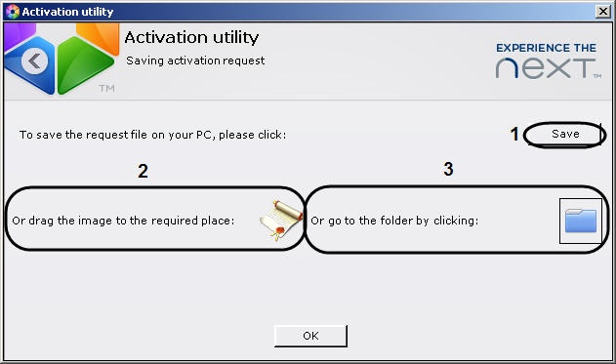616x364 pixels.
Task: Click the green segment of the hexagon logo
Action: (x=83, y=64)
